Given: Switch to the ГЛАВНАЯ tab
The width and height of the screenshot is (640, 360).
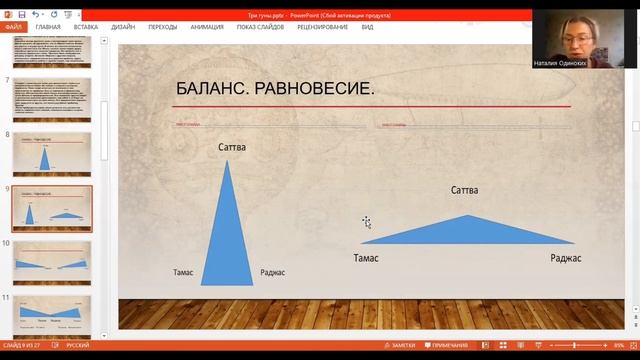Looking at the screenshot, I should pos(48,27).
